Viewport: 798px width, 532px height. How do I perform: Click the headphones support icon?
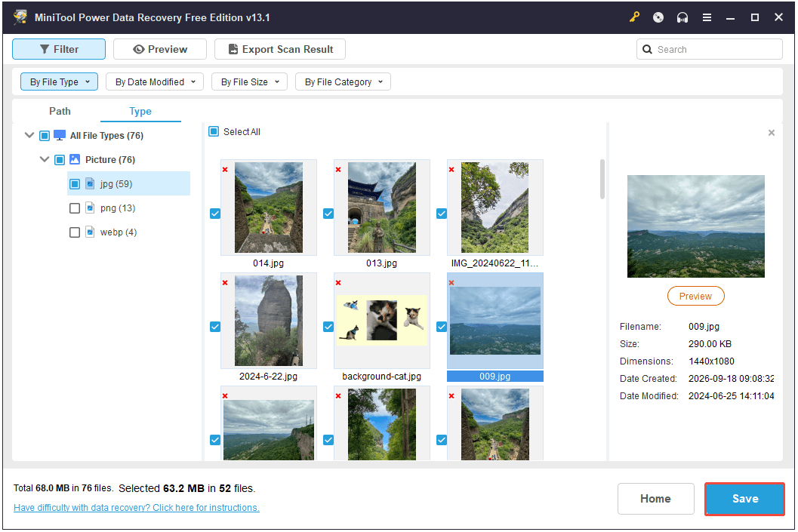[x=682, y=17]
